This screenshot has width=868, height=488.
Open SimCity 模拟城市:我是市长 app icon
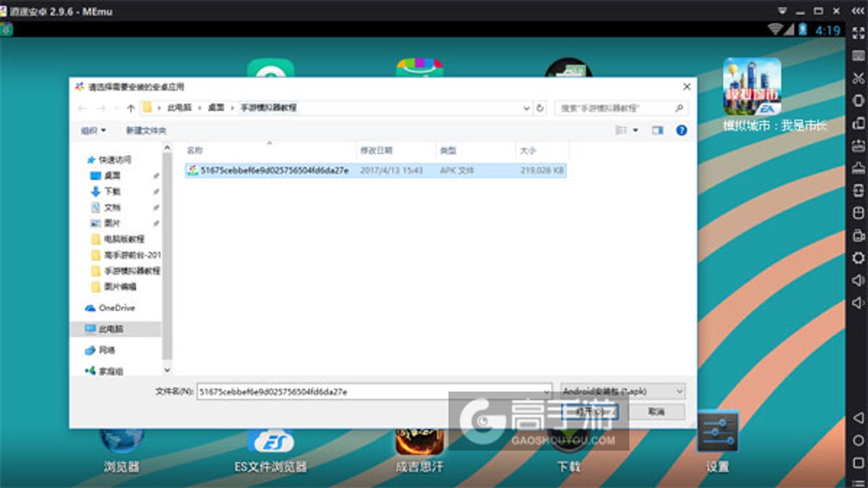[752, 86]
